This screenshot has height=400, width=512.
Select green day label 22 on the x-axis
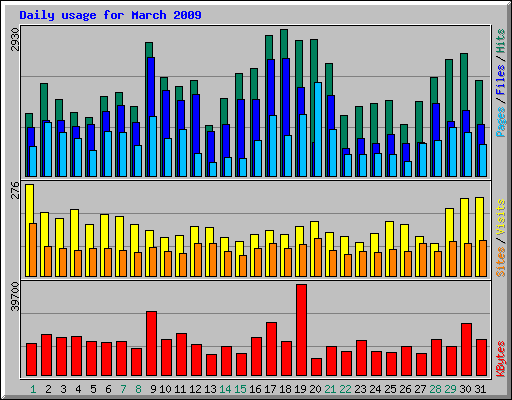pos(345,389)
